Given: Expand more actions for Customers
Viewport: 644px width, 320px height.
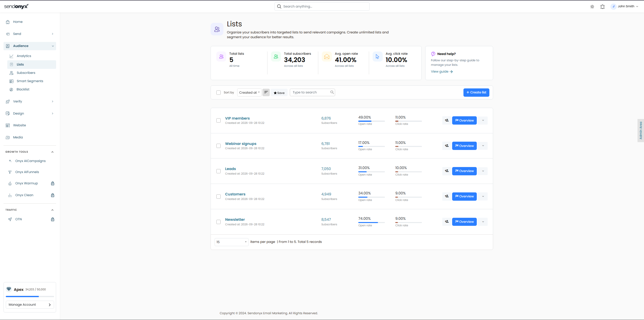Looking at the screenshot, I should pyautogui.click(x=483, y=196).
